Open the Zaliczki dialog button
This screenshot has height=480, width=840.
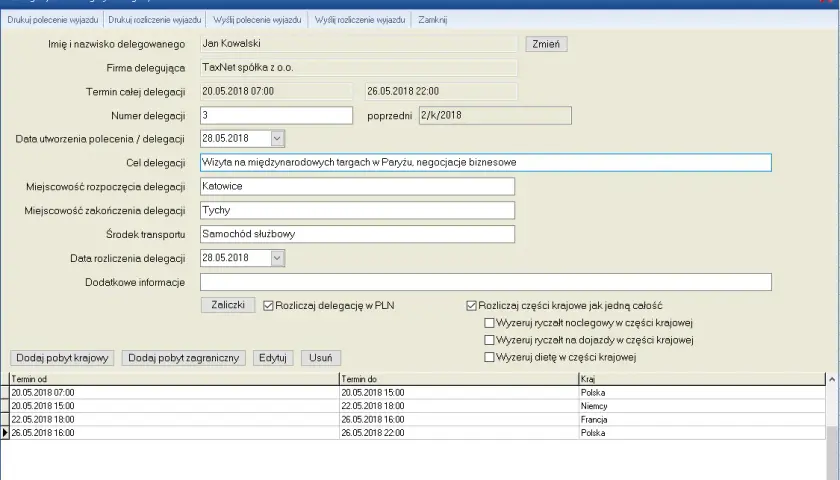point(228,305)
